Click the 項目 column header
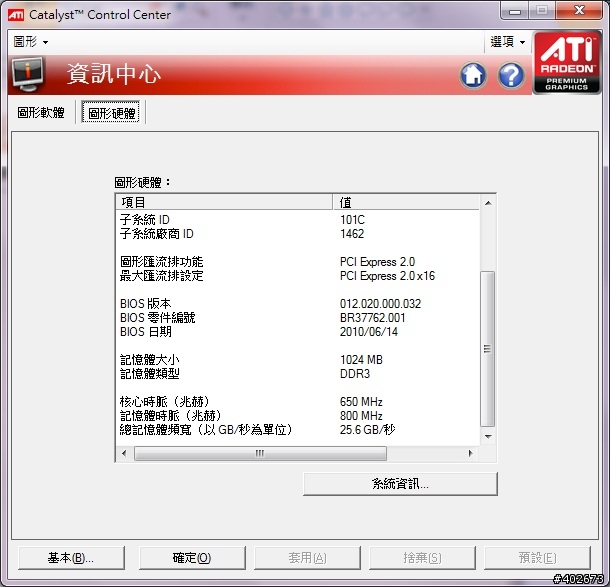Image resolution: width=610 pixels, height=587 pixels. (x=224, y=202)
